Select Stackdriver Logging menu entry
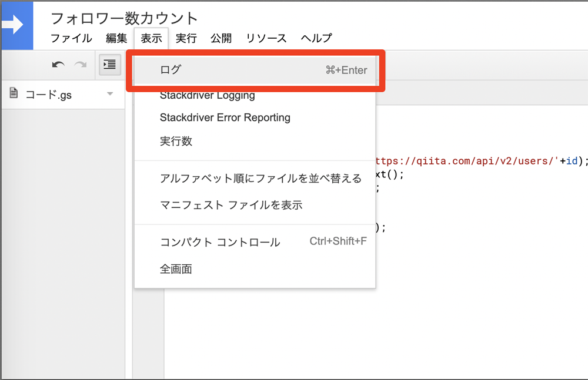Viewport: 588px width, 380px height. click(x=255, y=95)
